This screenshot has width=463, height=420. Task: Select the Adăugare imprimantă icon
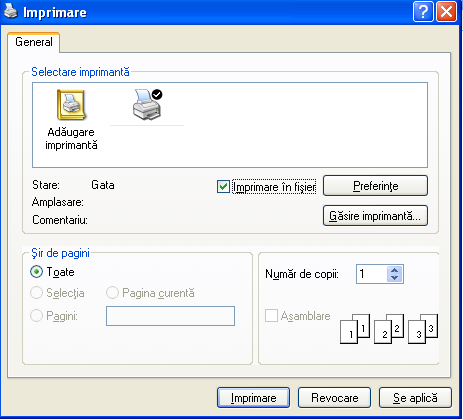click(x=71, y=105)
